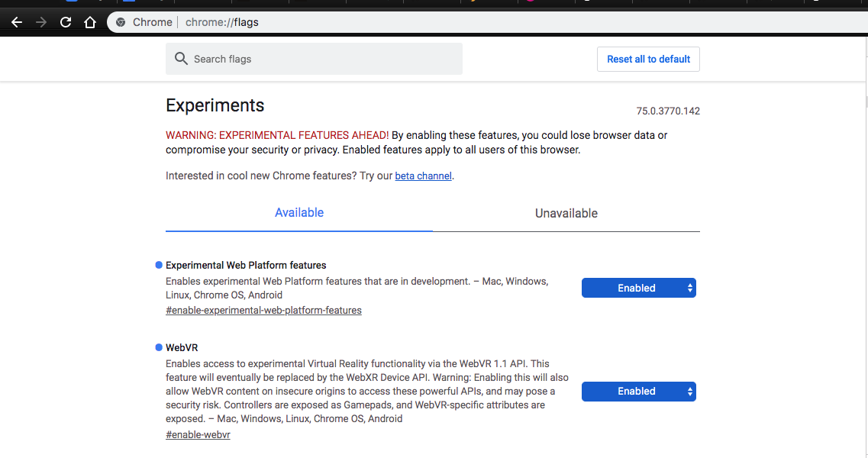Open Enabled dropdown for WebVR flag

tap(639, 392)
